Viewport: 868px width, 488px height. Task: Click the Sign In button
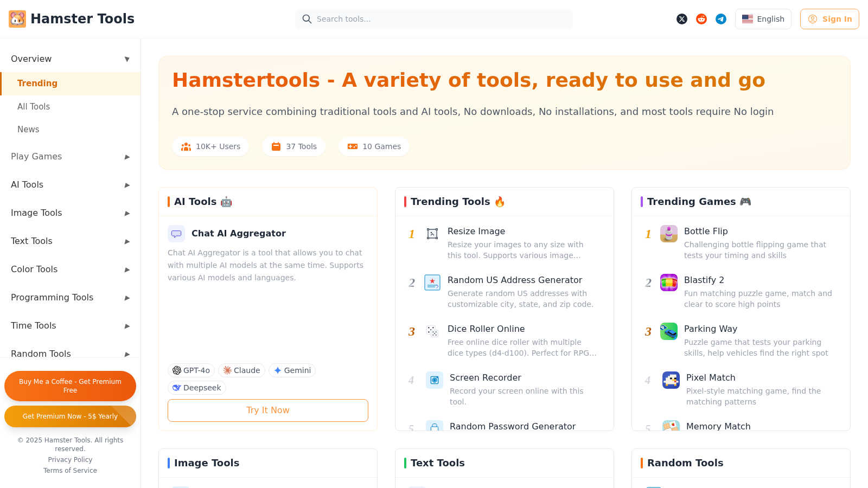coord(829,19)
